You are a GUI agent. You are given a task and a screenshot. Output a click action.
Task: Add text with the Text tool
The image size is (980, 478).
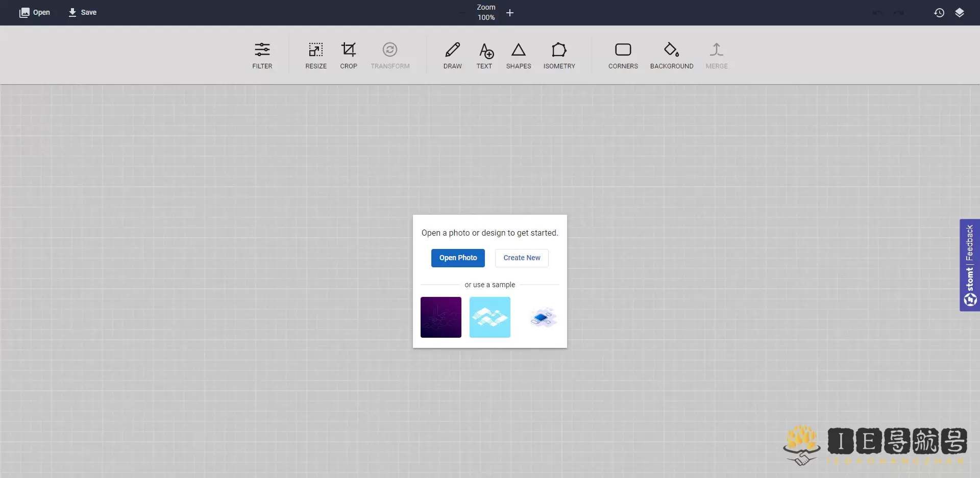click(484, 55)
